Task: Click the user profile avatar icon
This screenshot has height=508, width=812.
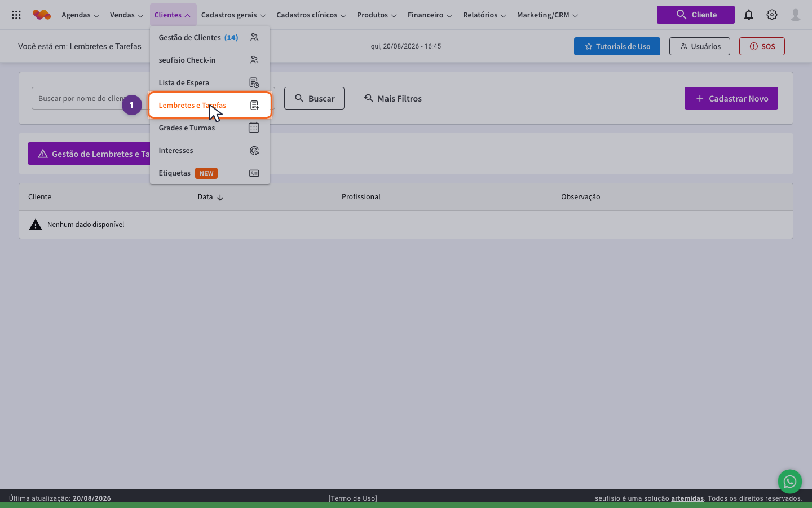Action: 796,15
